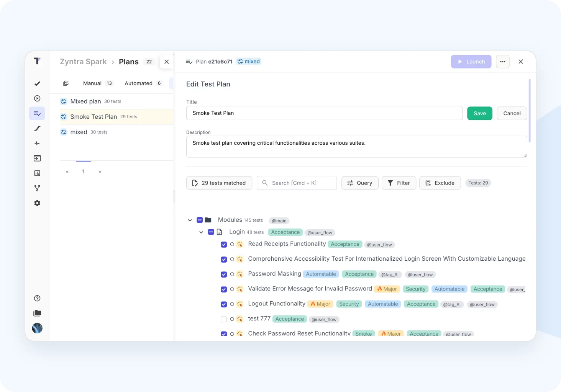Screen dimensions: 561x392
Task: Click the Tests checkmark icon in sidebar
Action: [37, 83]
